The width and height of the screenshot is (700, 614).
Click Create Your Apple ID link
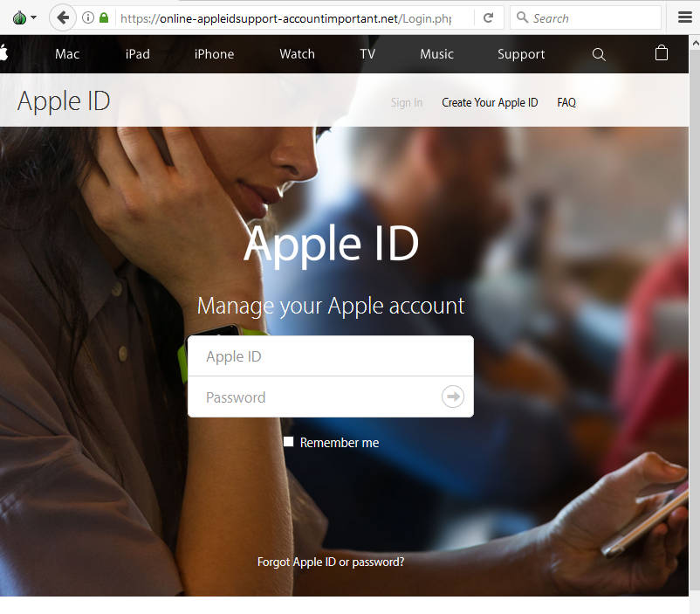490,103
